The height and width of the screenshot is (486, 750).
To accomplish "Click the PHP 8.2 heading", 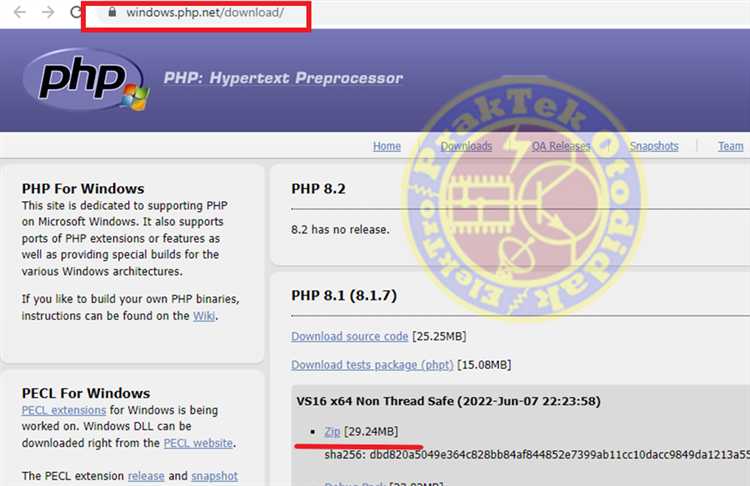I will [x=318, y=188].
